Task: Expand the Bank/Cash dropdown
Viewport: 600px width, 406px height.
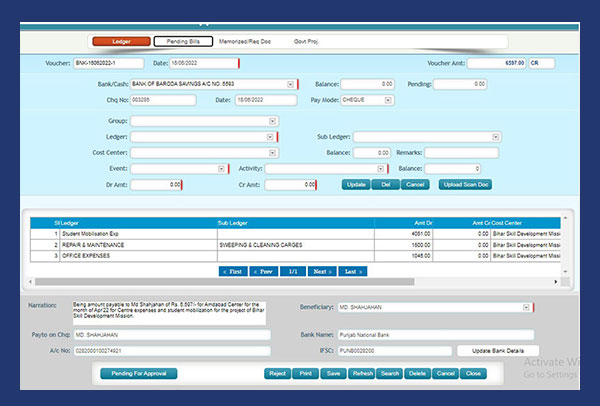Action: [290, 85]
